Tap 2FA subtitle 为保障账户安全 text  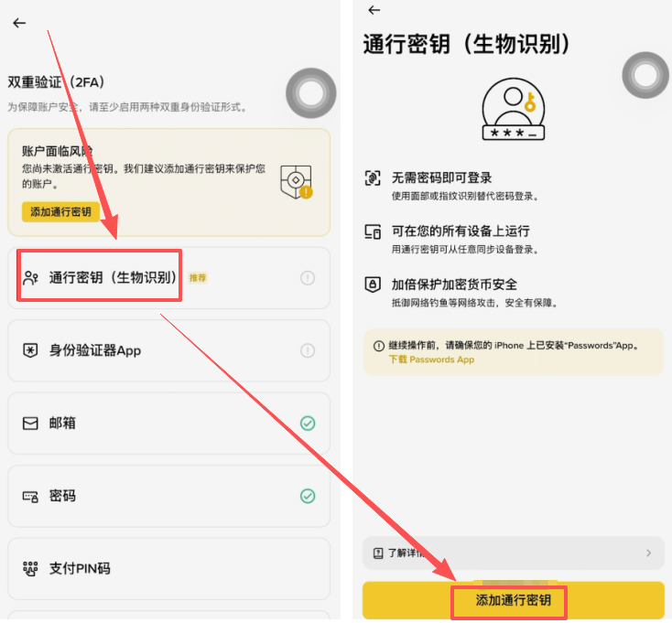tap(127, 107)
